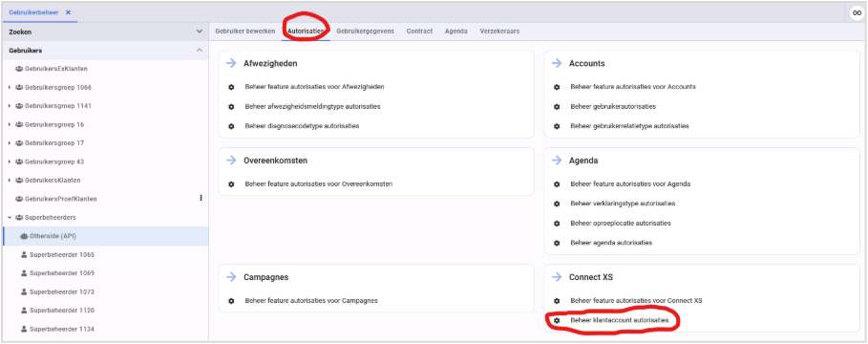Click gear icon beside verklaringstype autorisaties

point(557,204)
